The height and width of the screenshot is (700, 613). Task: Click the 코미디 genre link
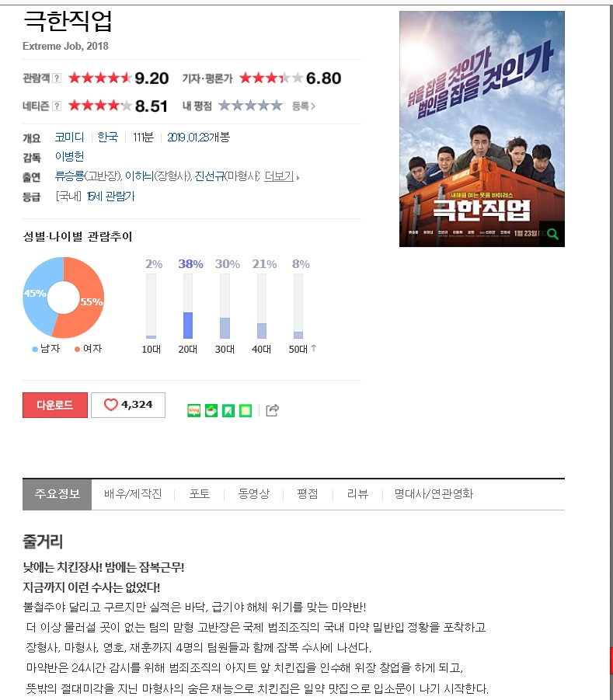click(70, 137)
